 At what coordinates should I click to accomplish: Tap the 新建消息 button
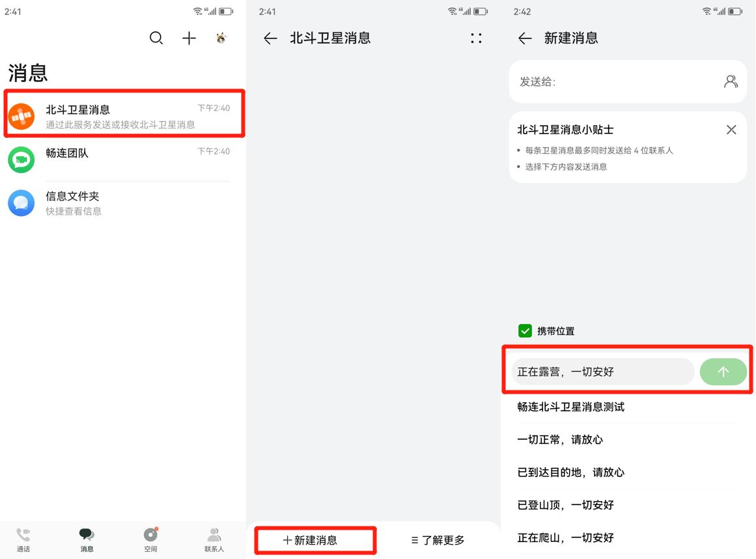(315, 539)
